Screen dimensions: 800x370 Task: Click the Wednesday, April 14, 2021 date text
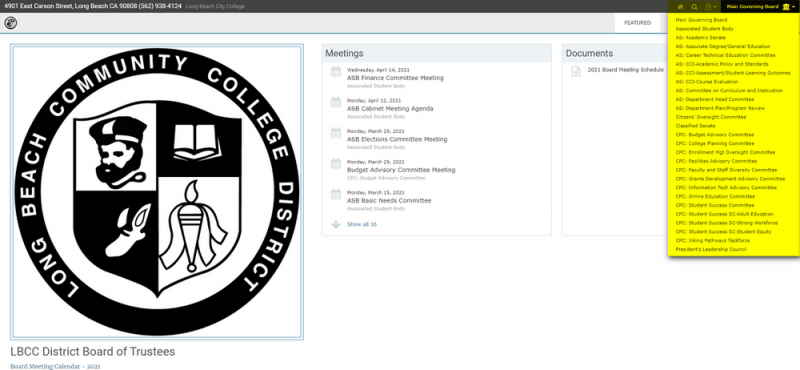pyautogui.click(x=378, y=69)
